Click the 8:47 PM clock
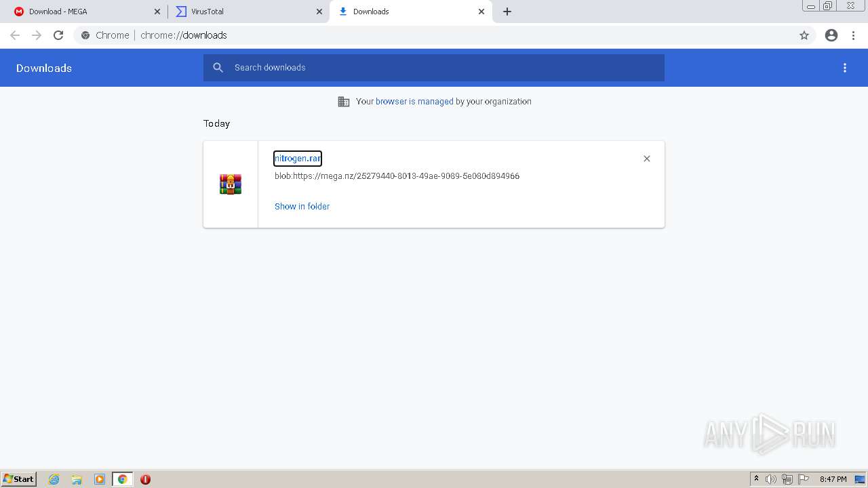 point(833,479)
